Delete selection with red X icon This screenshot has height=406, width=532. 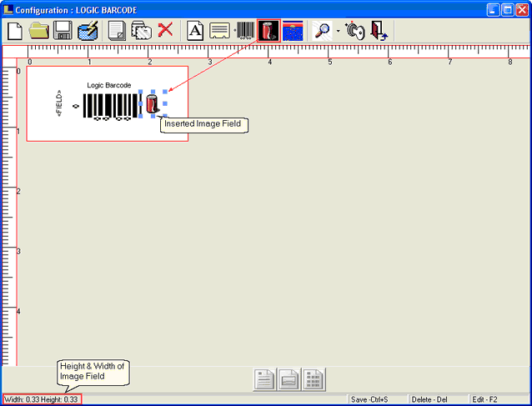(x=165, y=30)
